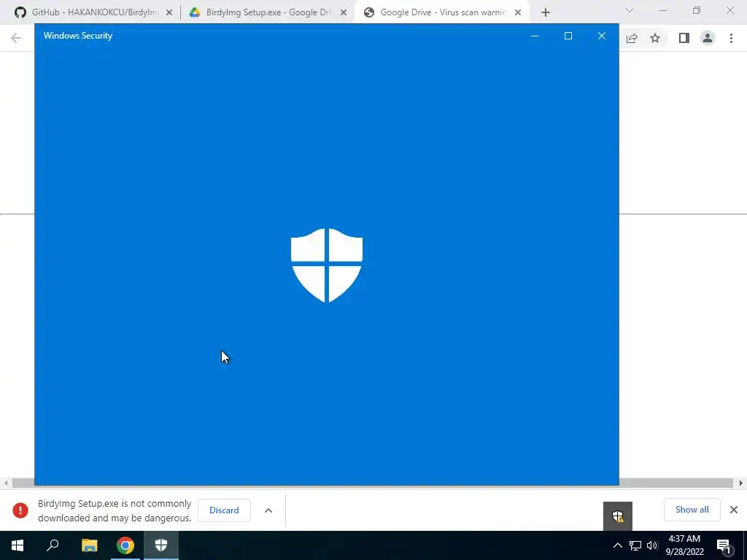Discard the BirdyImg Setup.exe download
The width and height of the screenshot is (747, 560).
(x=224, y=510)
